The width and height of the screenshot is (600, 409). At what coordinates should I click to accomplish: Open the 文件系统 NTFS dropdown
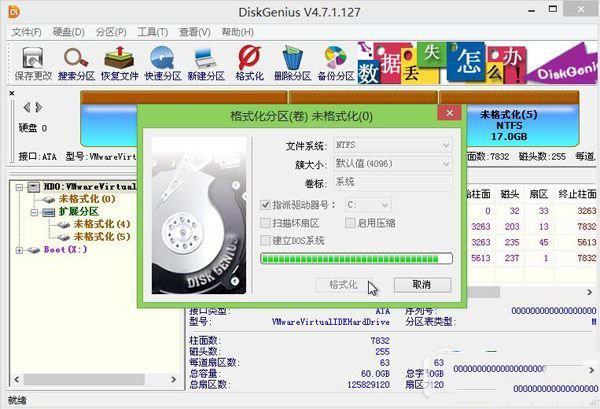click(x=393, y=145)
